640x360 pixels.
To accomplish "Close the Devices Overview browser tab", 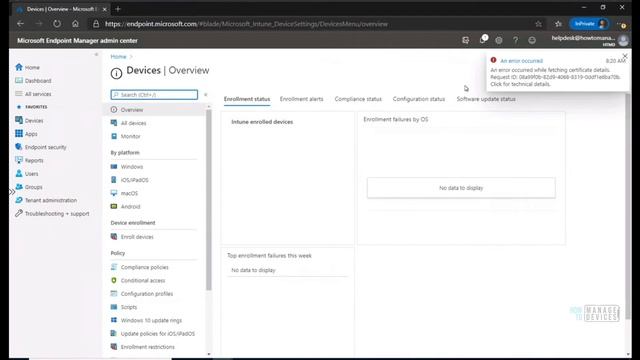I will coord(104,9).
